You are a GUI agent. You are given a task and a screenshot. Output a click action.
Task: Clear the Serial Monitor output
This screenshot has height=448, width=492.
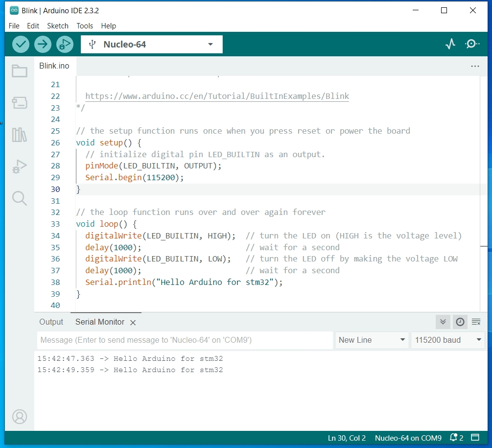476,322
